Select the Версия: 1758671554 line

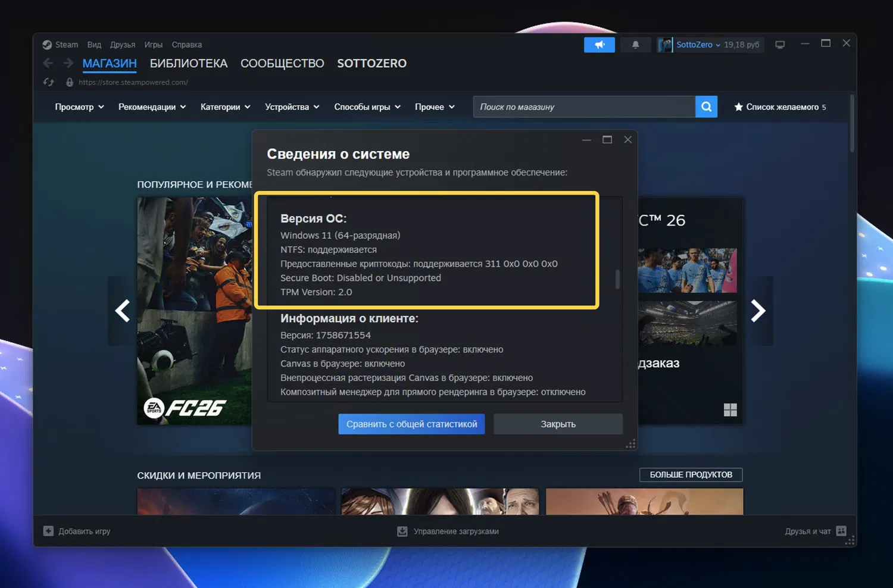[326, 335]
